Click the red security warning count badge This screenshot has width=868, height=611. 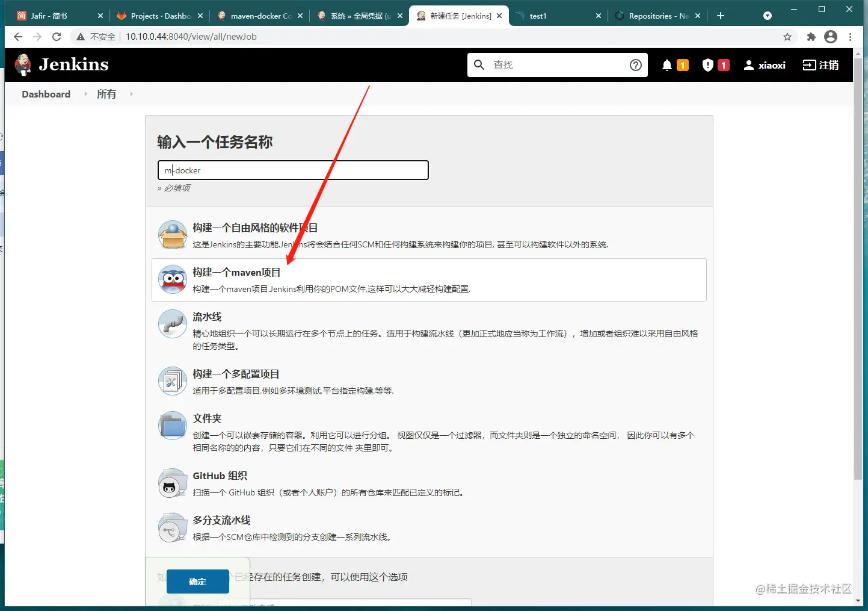[x=724, y=65]
